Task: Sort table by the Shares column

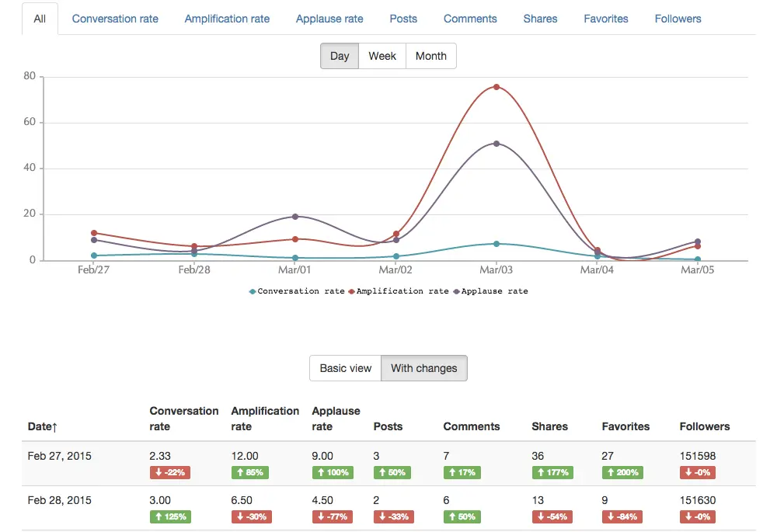Action: coord(549,426)
